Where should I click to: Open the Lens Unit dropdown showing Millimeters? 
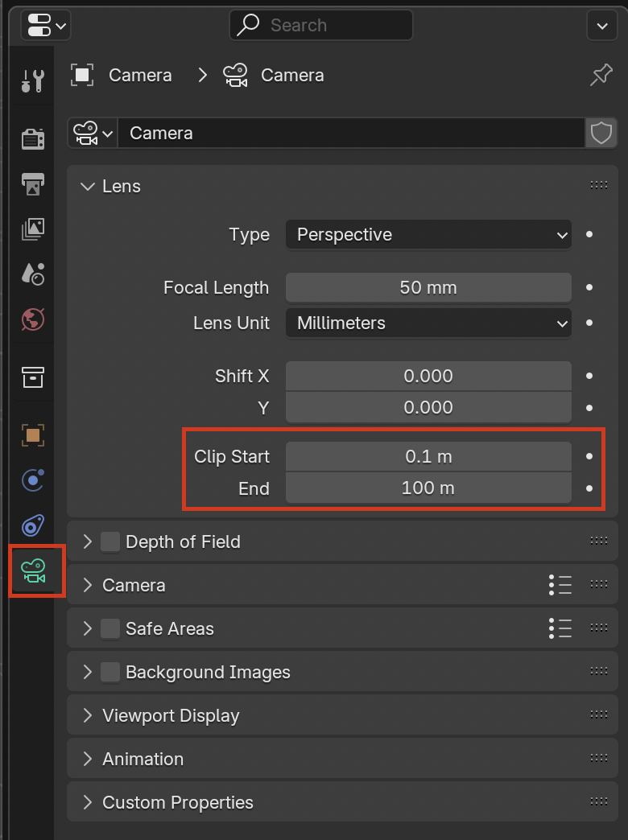coord(428,323)
